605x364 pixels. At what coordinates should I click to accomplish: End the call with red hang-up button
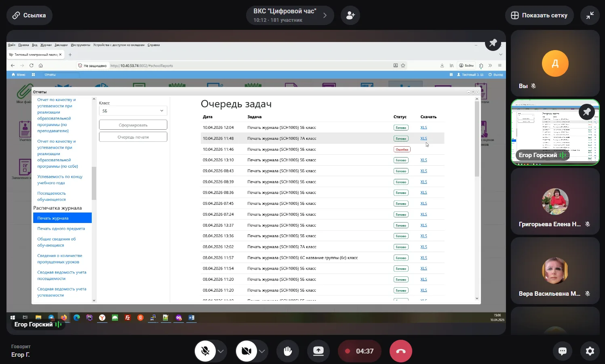[x=401, y=351]
